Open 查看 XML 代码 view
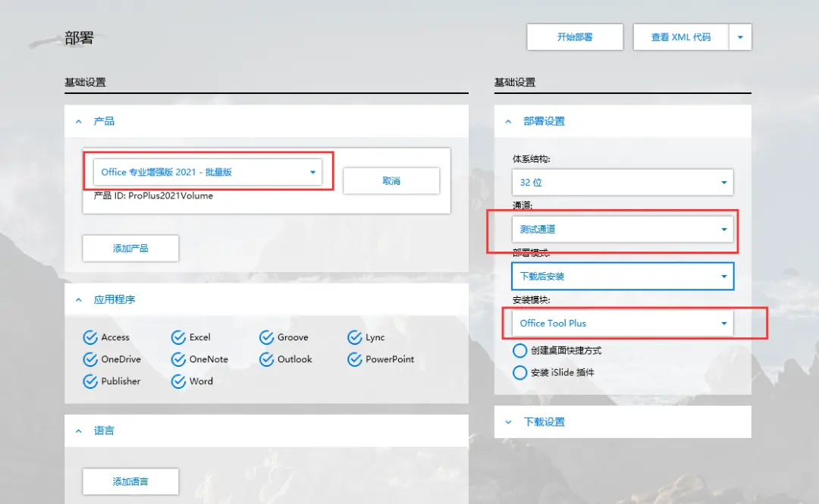 point(680,37)
